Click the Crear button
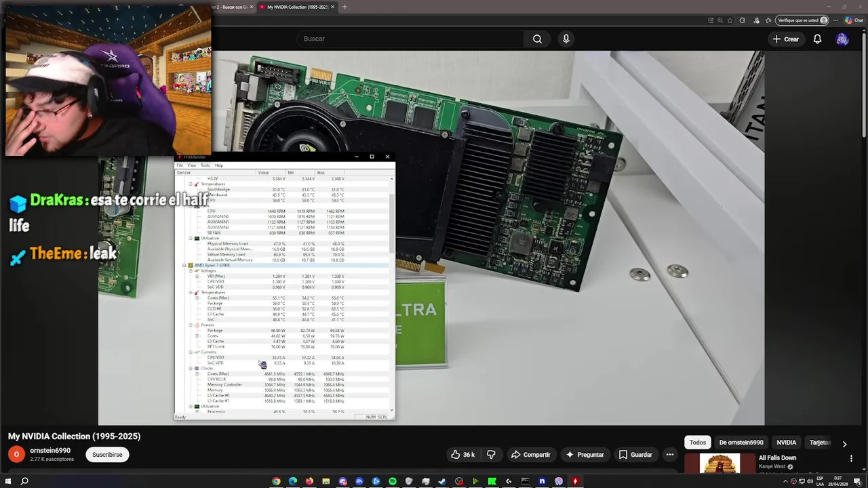868x488 pixels. pyautogui.click(x=785, y=39)
